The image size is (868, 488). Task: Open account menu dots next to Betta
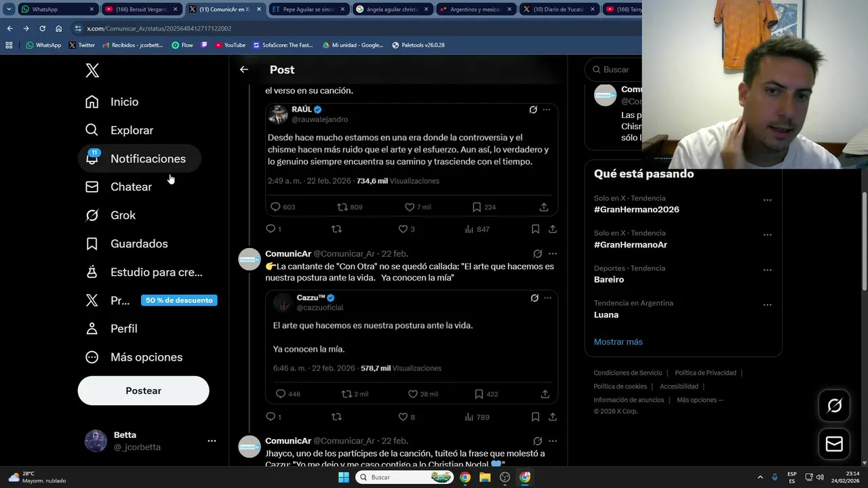click(212, 441)
